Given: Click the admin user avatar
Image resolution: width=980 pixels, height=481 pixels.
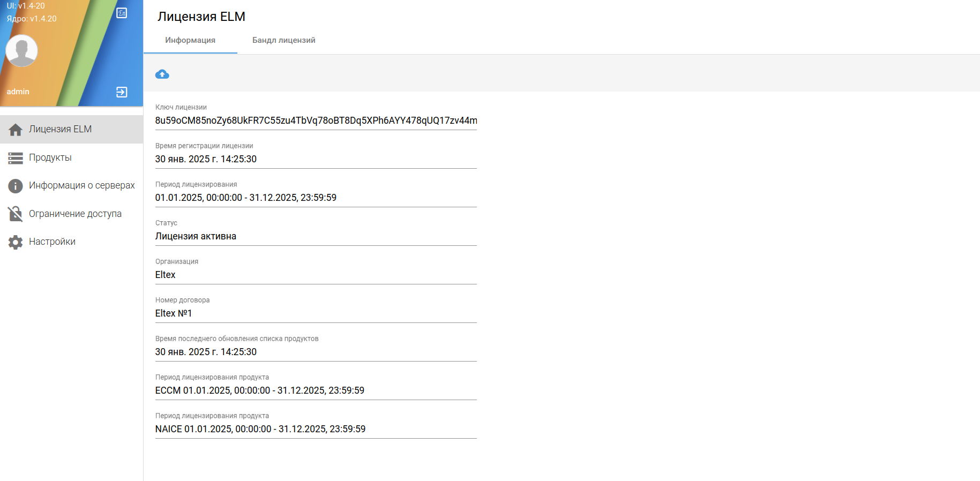Looking at the screenshot, I should tap(21, 51).
